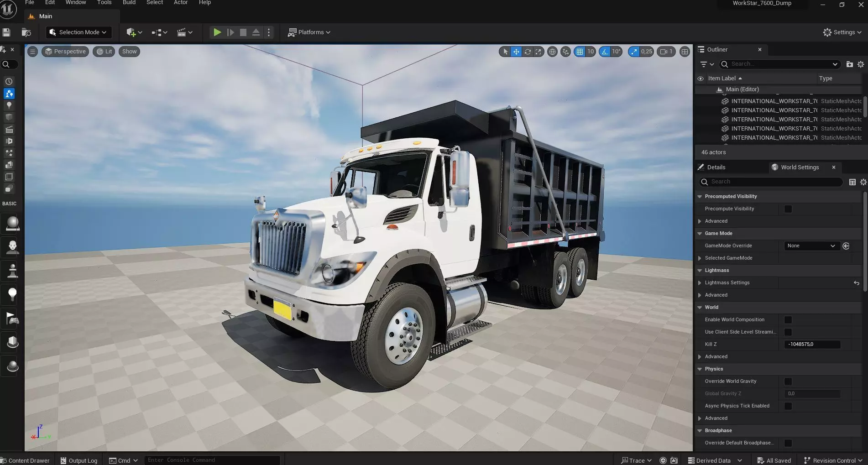The width and height of the screenshot is (868, 465).
Task: Open the Output Log
Action: (79, 460)
